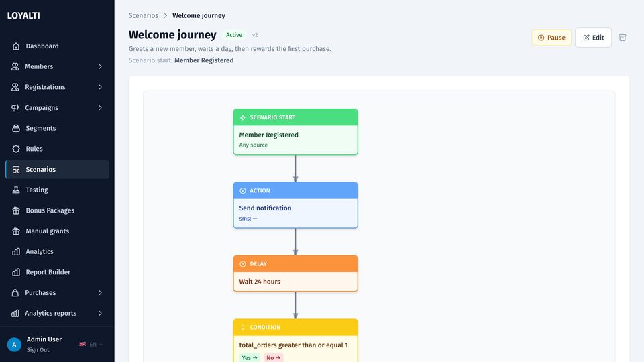Click the Analytics reports chart icon
Viewport: 644px width, 362px height.
15,313
